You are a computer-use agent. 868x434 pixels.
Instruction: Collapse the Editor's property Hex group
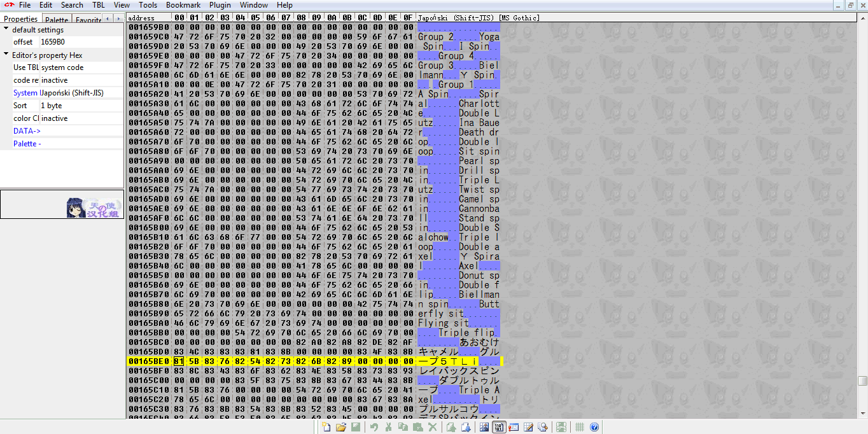[6, 55]
